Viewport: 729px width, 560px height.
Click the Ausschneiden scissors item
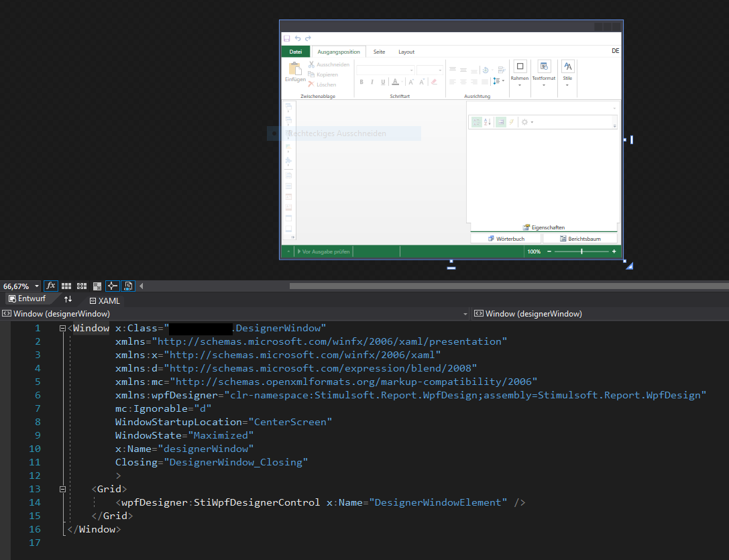point(329,64)
